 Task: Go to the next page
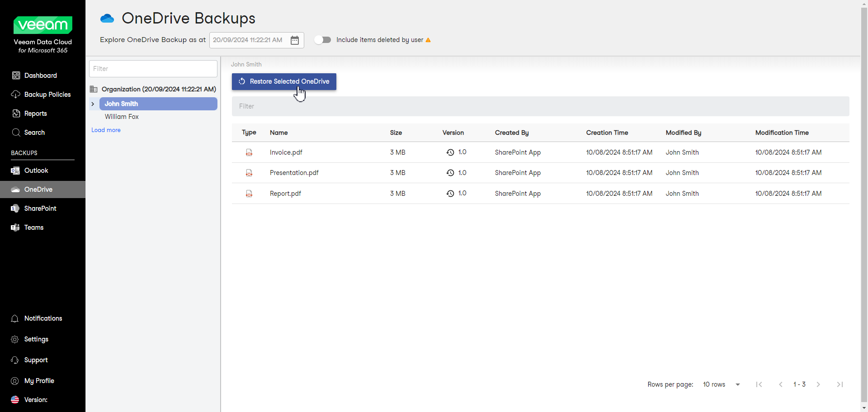[x=818, y=384]
